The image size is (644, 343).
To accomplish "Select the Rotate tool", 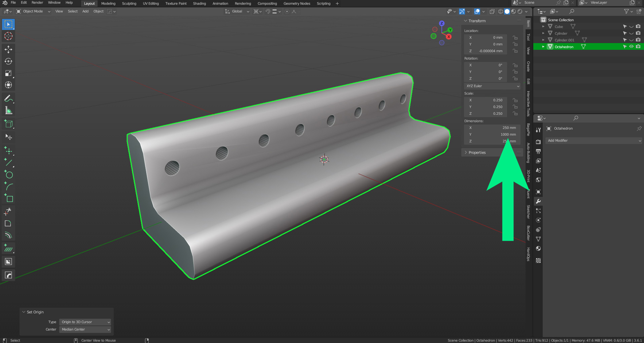I will tap(8, 61).
